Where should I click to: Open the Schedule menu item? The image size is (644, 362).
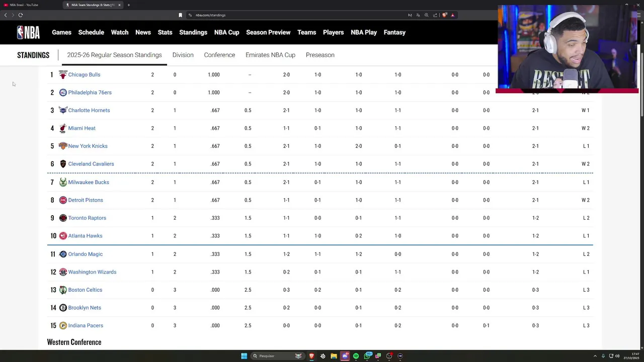(91, 32)
